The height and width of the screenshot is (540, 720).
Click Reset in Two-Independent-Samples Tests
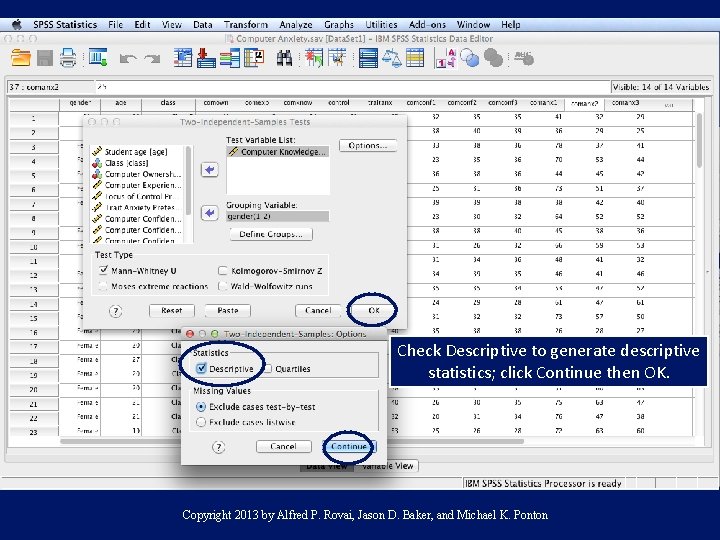tap(172, 311)
